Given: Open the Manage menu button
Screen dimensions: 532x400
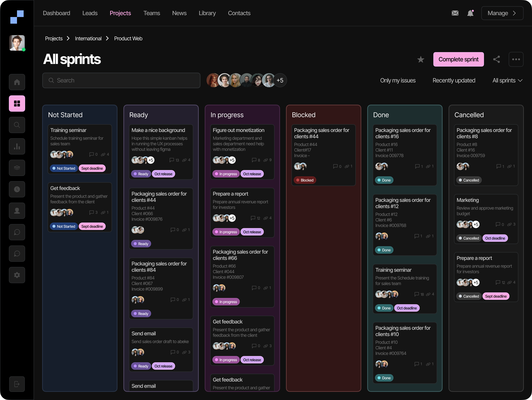Looking at the screenshot, I should (x=502, y=13).
